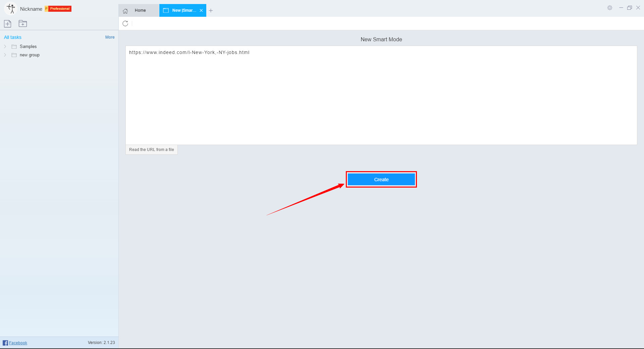Open the settings gear icon
The height and width of the screenshot is (349, 644).
click(609, 8)
